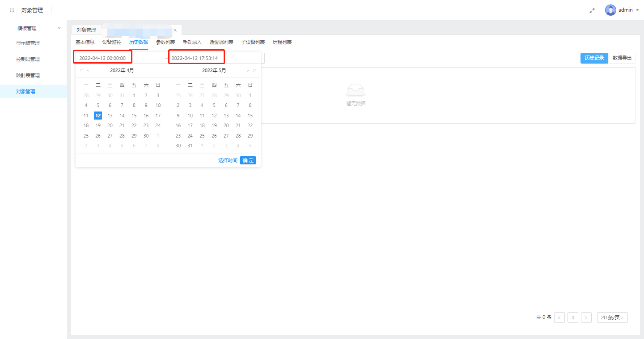Select the 历史记录 toggle button
Viewport: 644px width, 339px height.
pyautogui.click(x=594, y=58)
